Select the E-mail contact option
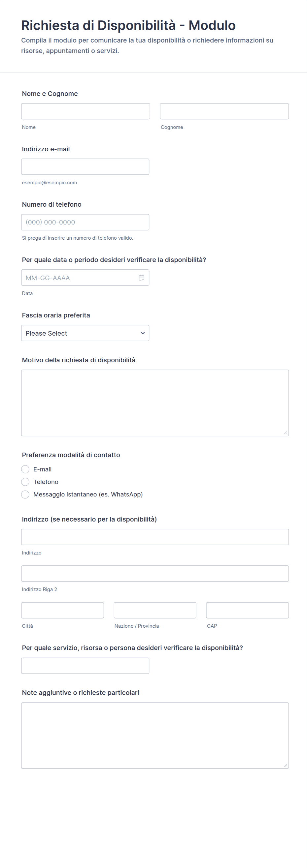The image size is (307, 868). click(x=25, y=469)
